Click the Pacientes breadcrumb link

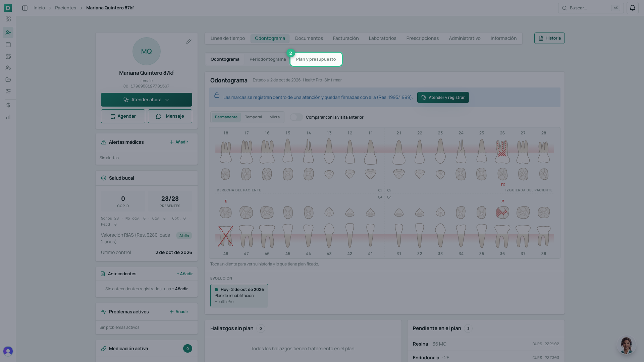point(65,8)
